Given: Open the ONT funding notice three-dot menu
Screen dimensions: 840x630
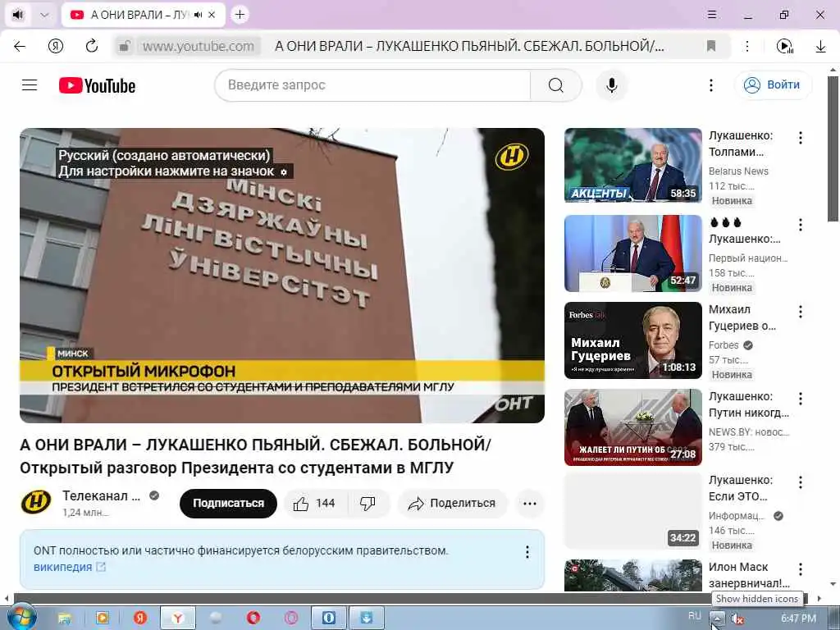Looking at the screenshot, I should point(527,552).
